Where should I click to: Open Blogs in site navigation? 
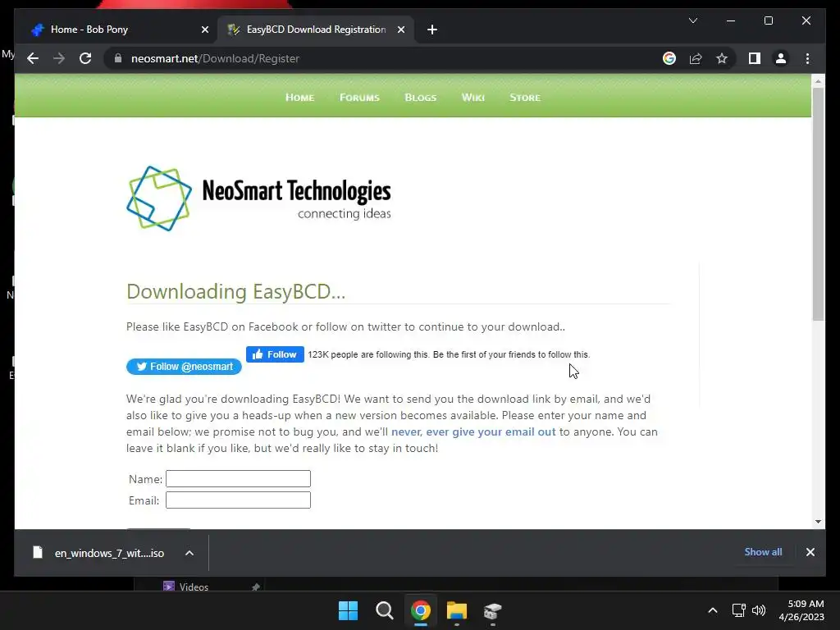[x=421, y=98]
